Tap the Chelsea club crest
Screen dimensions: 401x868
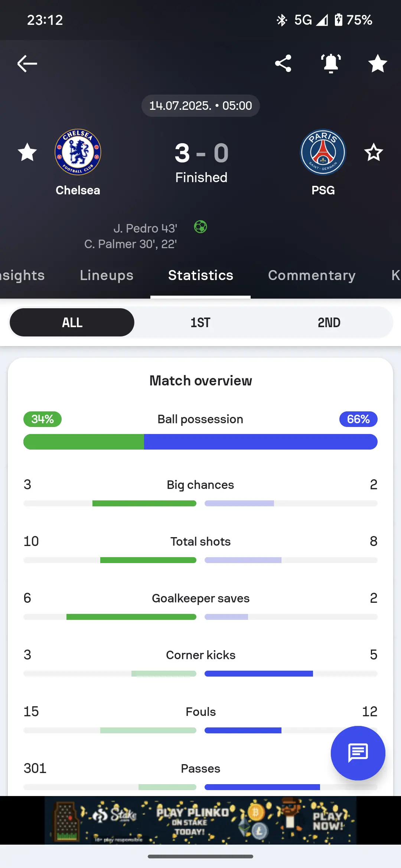tap(78, 152)
